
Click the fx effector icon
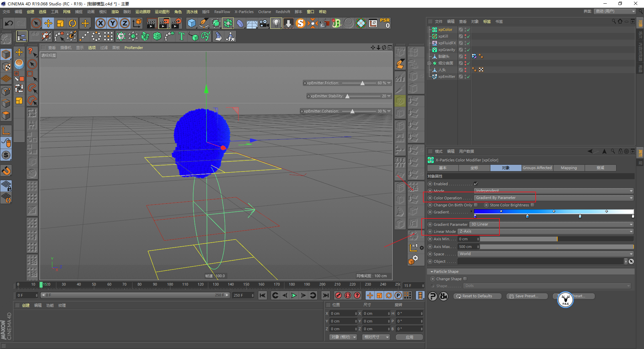230,36
